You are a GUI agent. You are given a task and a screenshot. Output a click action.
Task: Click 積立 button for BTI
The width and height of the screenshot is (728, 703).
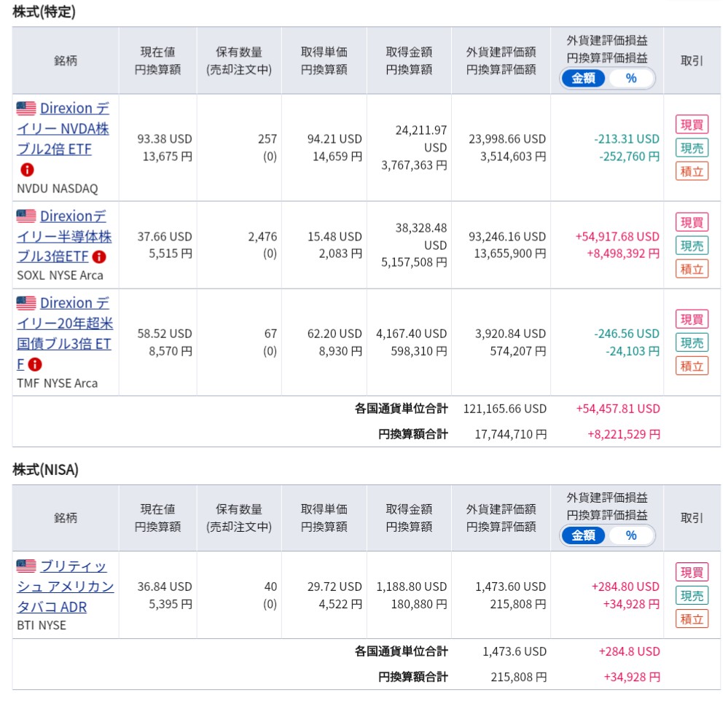click(x=692, y=618)
